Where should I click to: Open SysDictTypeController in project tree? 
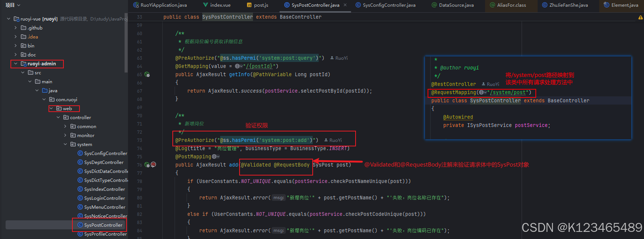click(x=106, y=180)
